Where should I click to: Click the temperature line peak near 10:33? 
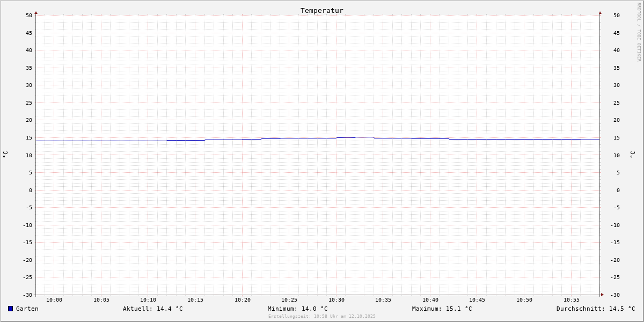[x=364, y=137]
